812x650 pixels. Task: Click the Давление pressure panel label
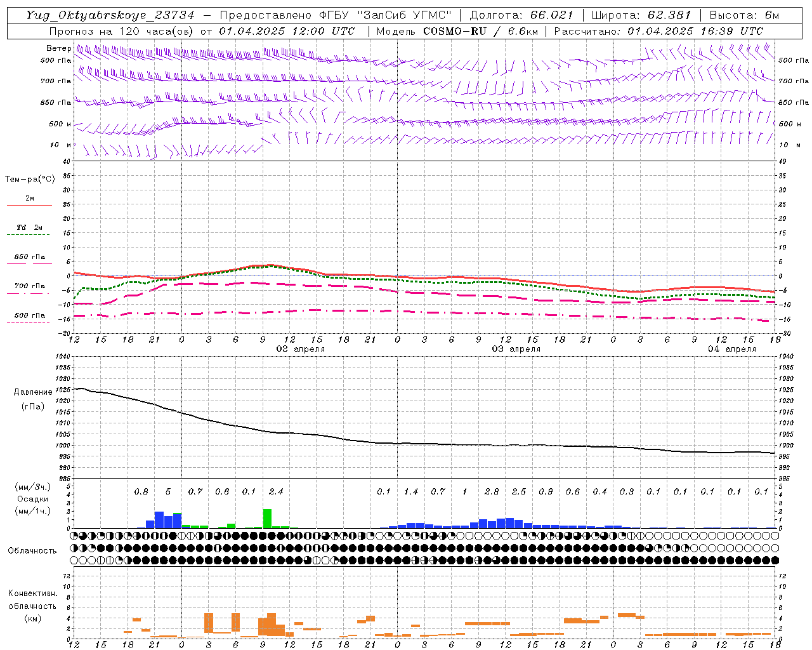click(x=33, y=392)
